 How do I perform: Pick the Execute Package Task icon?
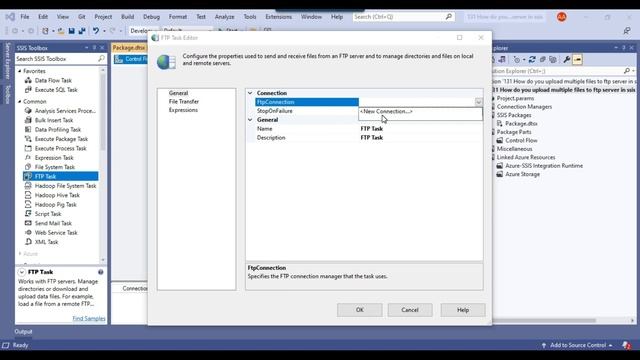point(28,139)
